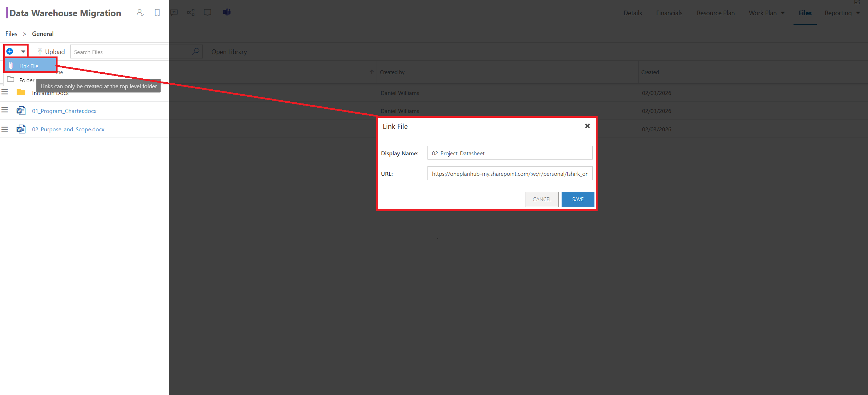This screenshot has height=395, width=868.
Task: Expand the Reporting dropdown menu
Action: pyautogui.click(x=858, y=13)
